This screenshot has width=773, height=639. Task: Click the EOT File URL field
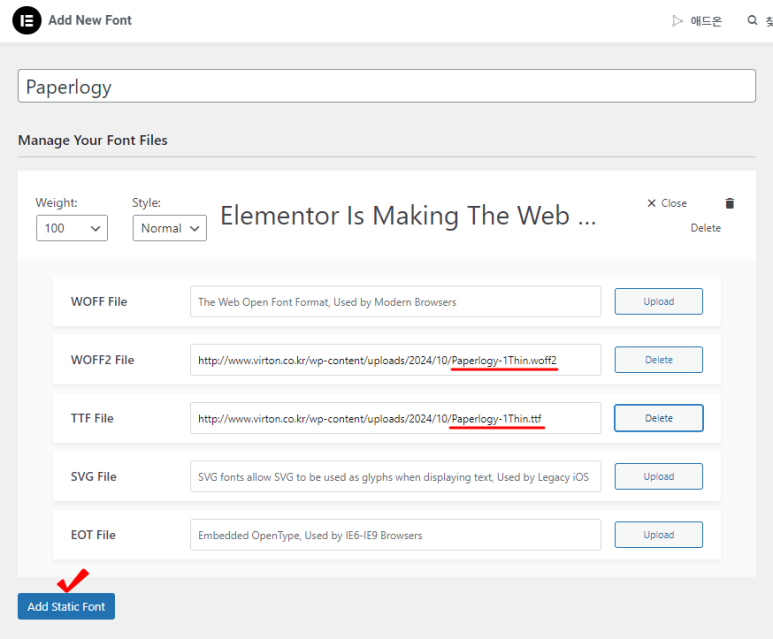click(395, 534)
